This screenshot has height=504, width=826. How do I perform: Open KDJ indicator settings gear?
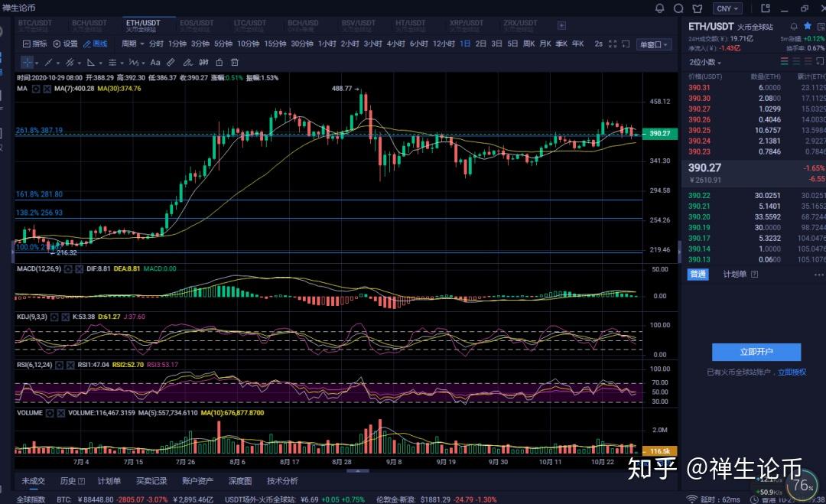click(x=54, y=317)
